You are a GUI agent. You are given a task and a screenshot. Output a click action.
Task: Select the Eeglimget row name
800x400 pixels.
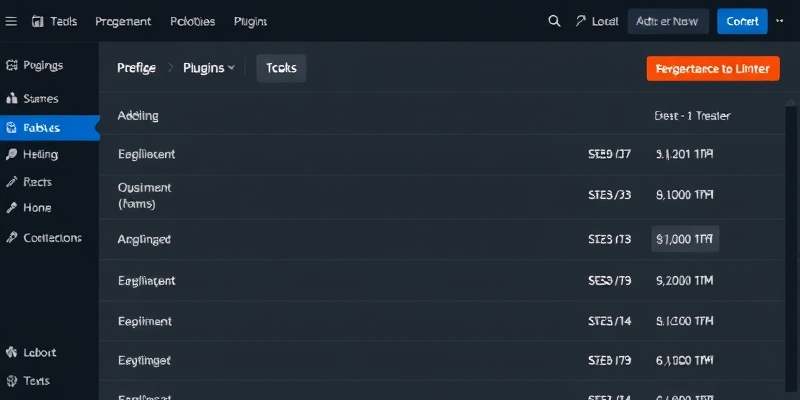[144, 361]
